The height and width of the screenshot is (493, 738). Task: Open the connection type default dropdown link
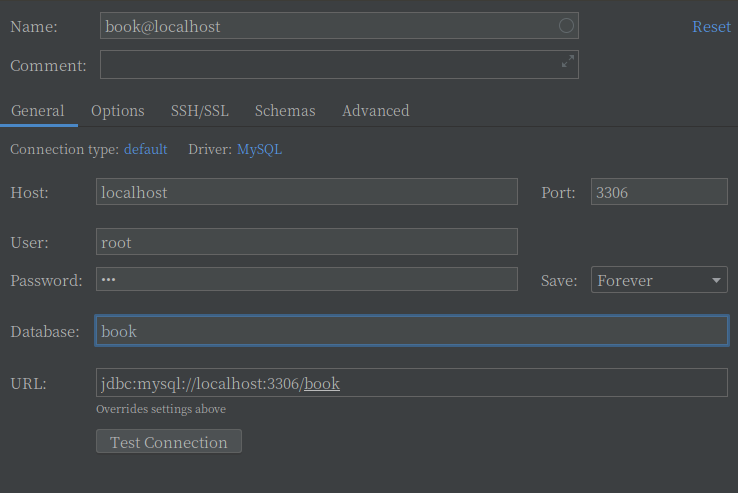[x=145, y=149]
